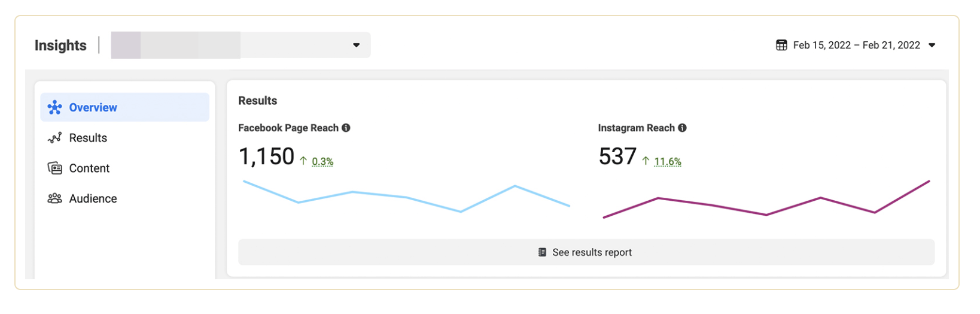Go to the Content section
This screenshot has width=980, height=314.
coord(89,168)
